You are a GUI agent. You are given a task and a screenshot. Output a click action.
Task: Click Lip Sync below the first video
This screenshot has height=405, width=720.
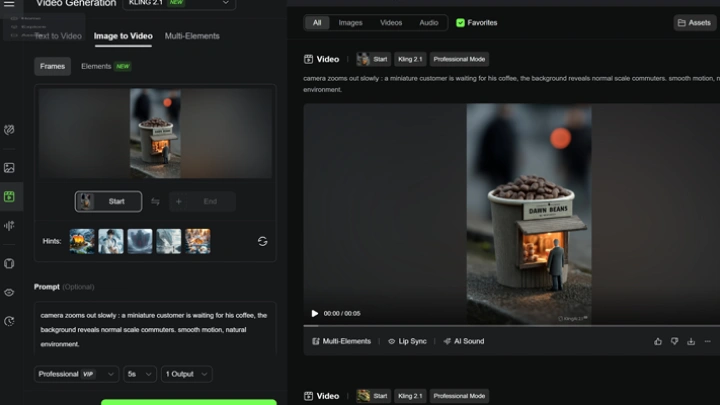click(407, 341)
